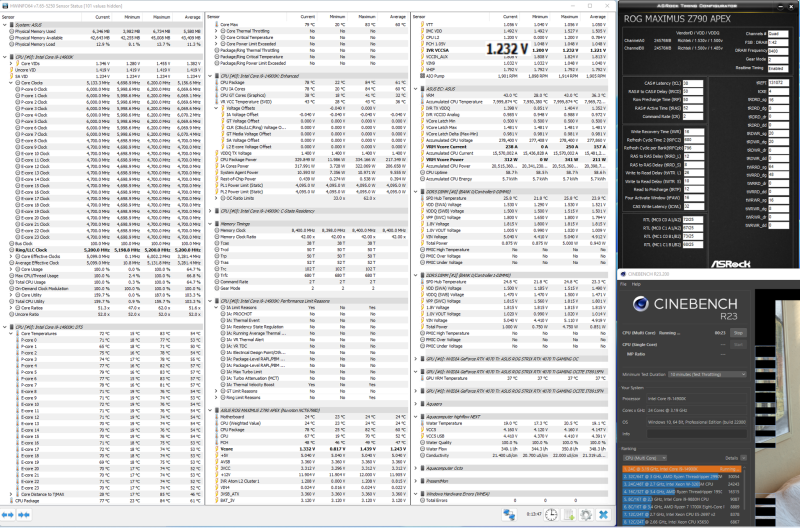Click the Cinebench title bar app icon
800x528 pixels.
click(x=623, y=274)
